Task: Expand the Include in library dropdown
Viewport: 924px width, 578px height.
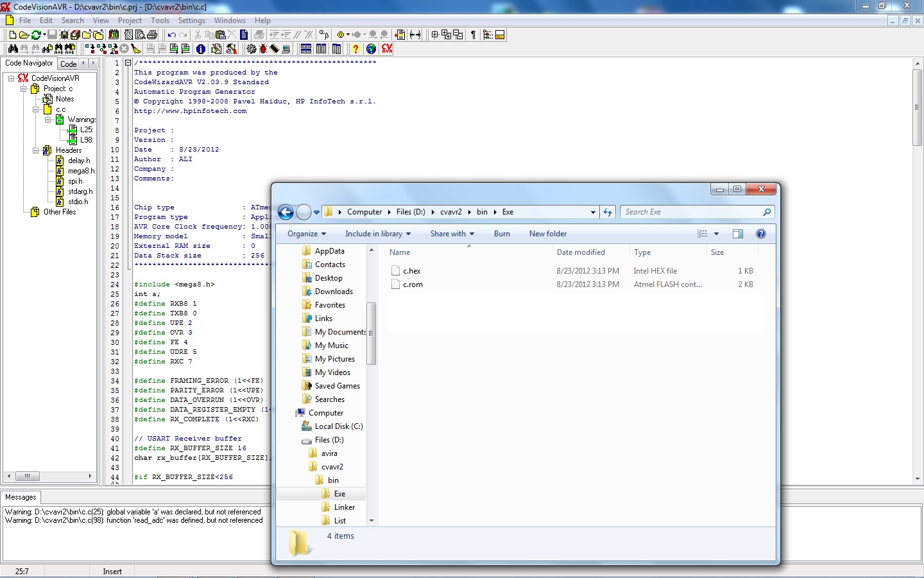Action: coord(378,234)
